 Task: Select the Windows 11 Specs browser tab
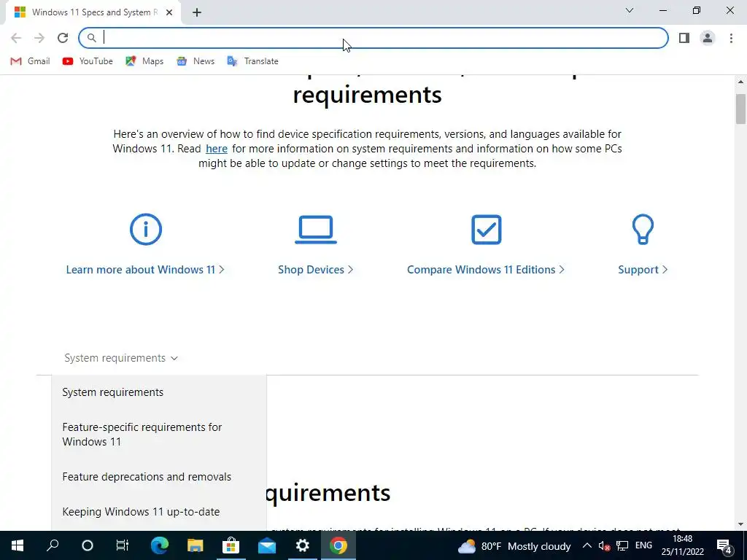(93, 12)
